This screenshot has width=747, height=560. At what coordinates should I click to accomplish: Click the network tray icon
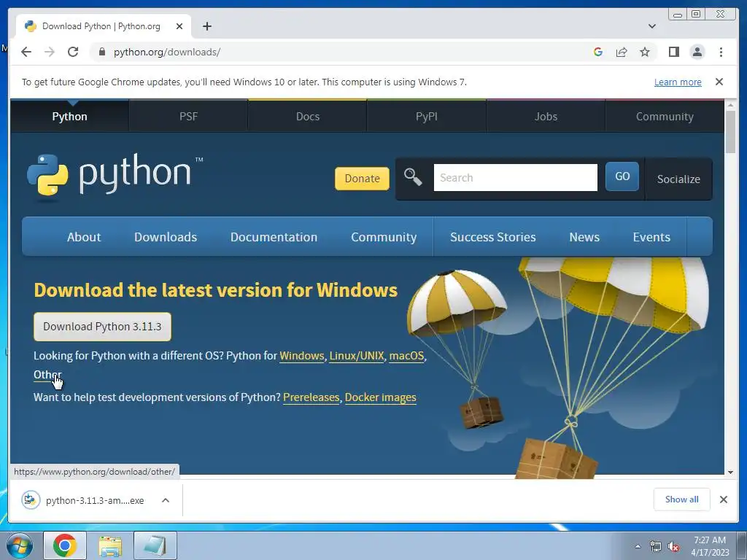(656, 546)
